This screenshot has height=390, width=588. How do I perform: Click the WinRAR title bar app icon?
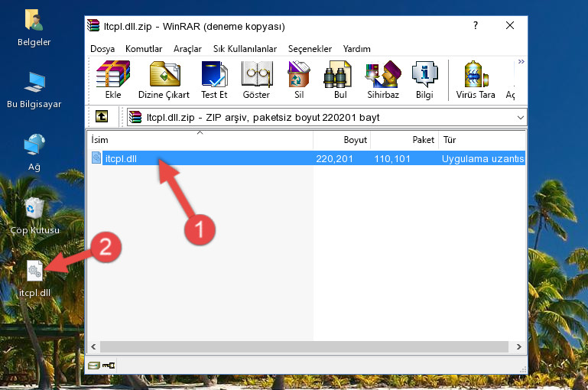[93, 25]
